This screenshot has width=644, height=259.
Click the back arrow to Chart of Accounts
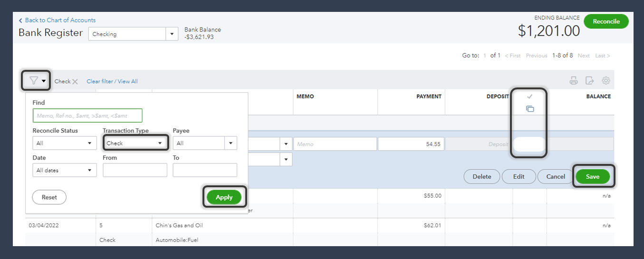click(x=20, y=20)
